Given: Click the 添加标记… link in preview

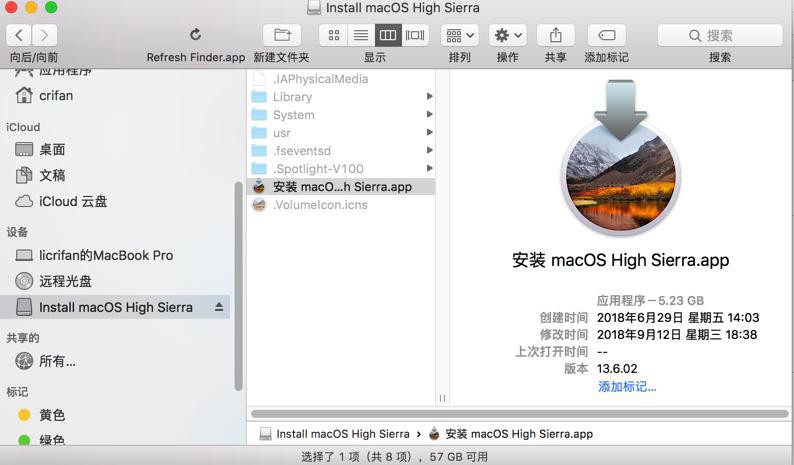Looking at the screenshot, I should [627, 387].
